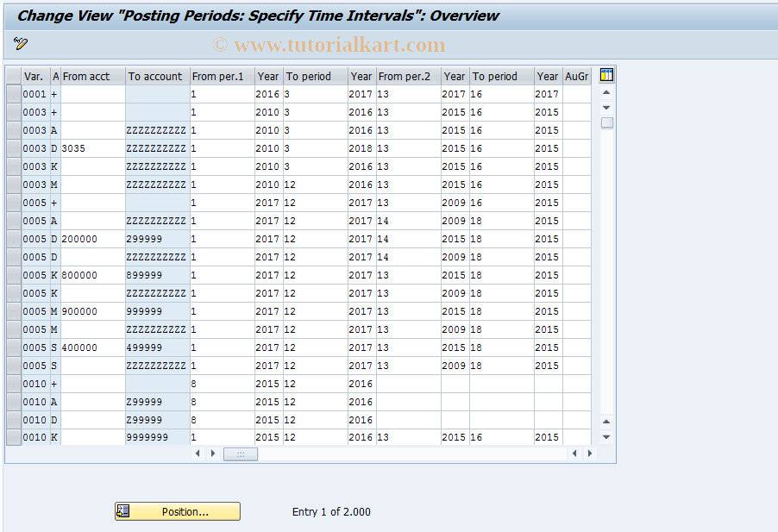Select the row for variant 0010 K
Image resolution: width=778 pixels, height=532 pixels.
13,437
